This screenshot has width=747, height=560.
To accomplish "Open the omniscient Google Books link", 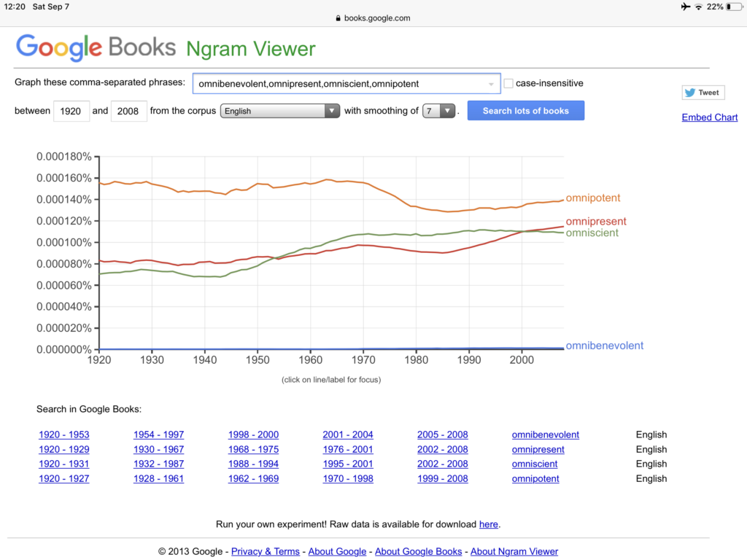I will click(x=535, y=464).
